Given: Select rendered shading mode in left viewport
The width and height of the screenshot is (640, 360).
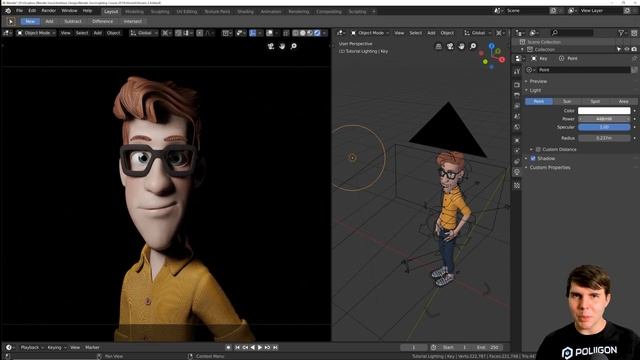Looking at the screenshot, I should pos(317,33).
